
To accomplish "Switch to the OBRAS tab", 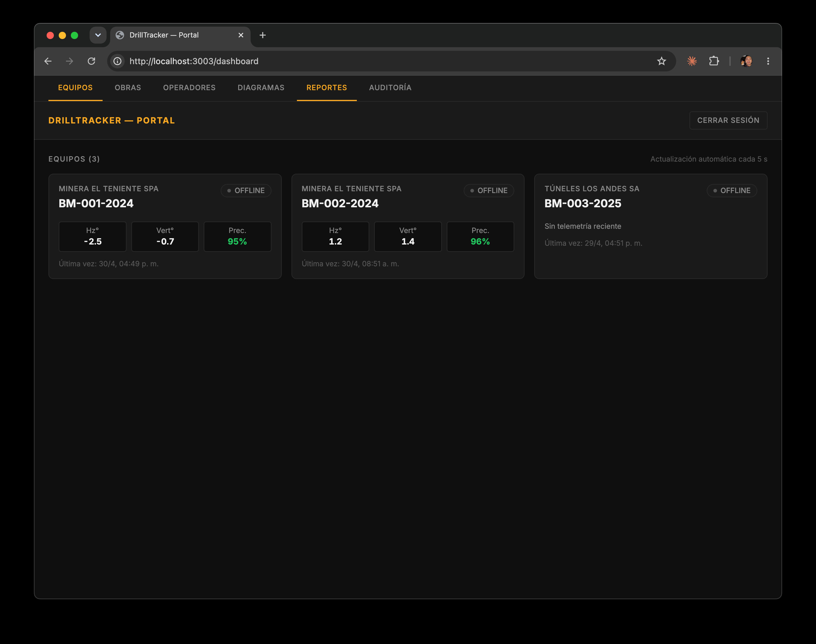I will (128, 87).
